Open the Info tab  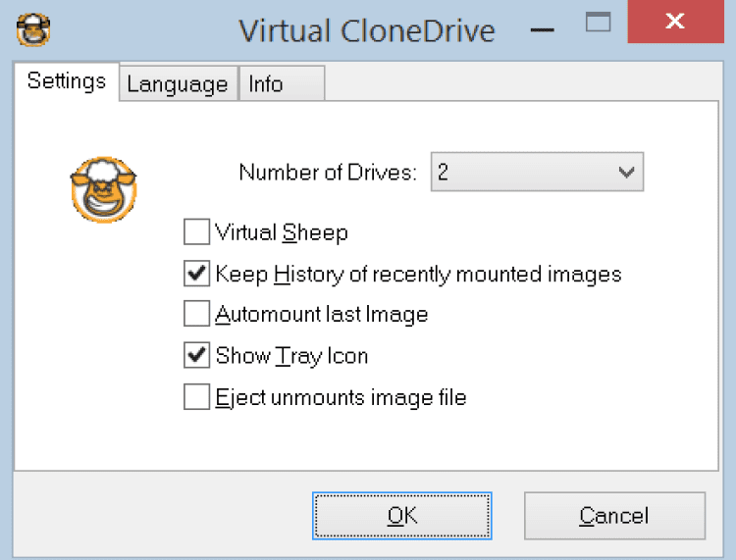tap(266, 84)
